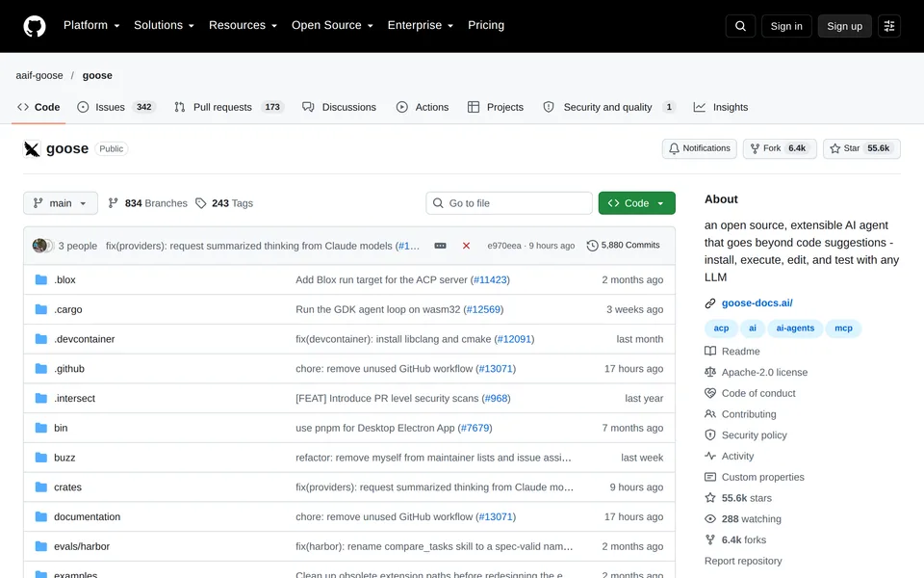Fork the goose repository
This screenshot has height=578, width=924.
click(779, 148)
